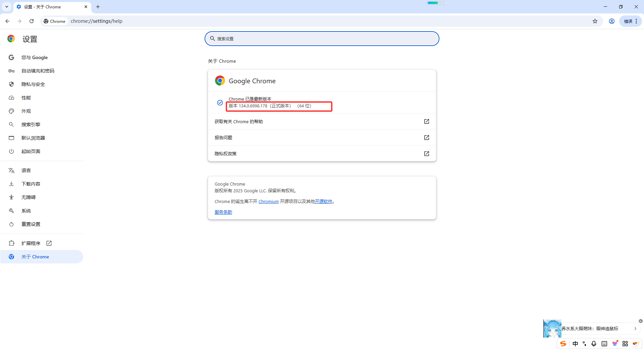
Task: Click the speedometer performance icon
Action: tap(11, 98)
